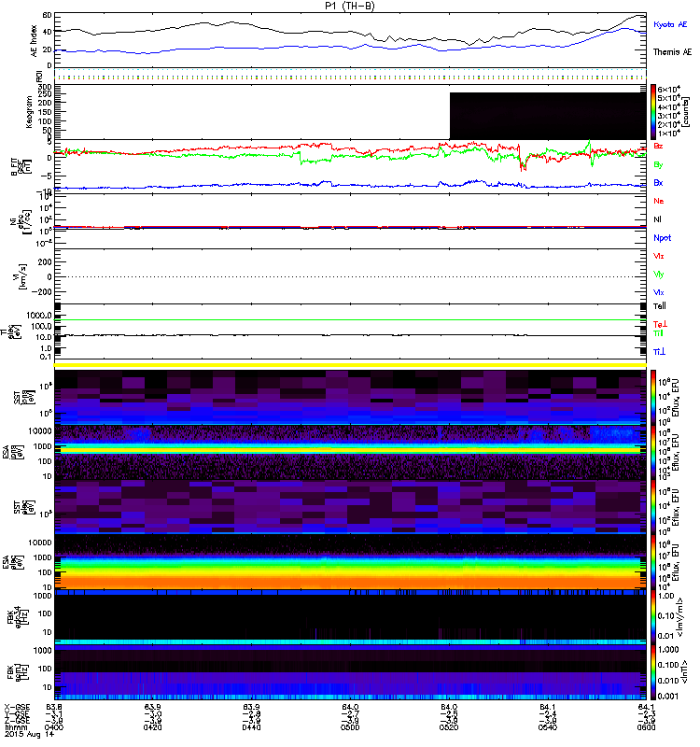Image resolution: width=700 pixels, height=747 pixels.
Task: Click the Npot legend label
Action: [x=662, y=238]
